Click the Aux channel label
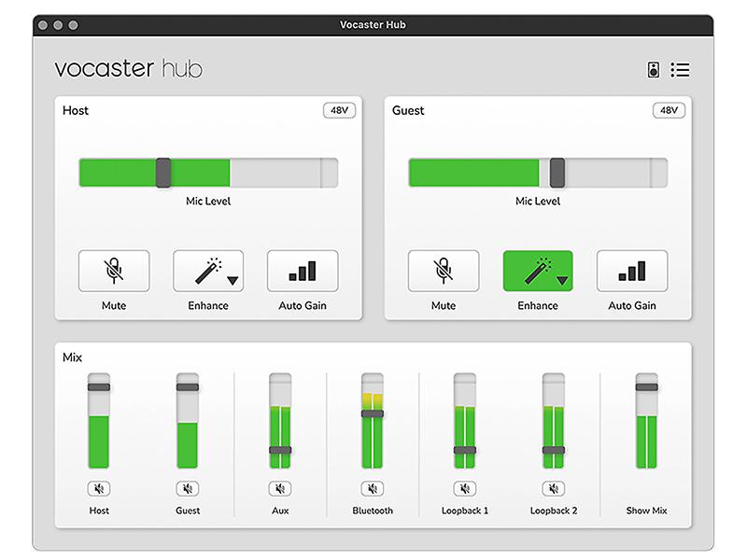 pyautogui.click(x=280, y=511)
